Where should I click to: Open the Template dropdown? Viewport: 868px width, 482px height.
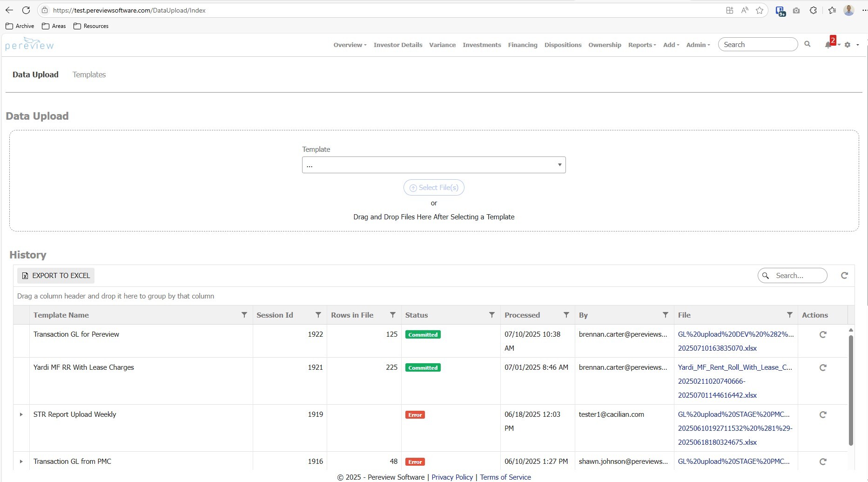coord(434,165)
